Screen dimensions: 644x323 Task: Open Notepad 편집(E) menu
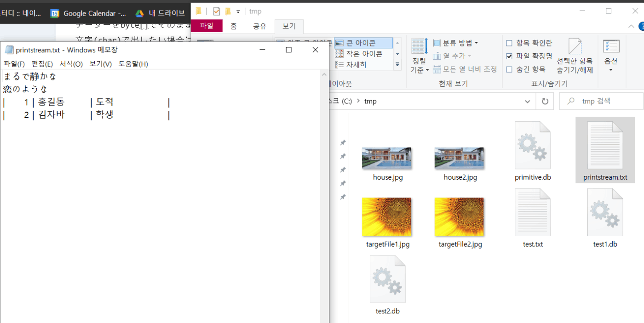[42, 64]
